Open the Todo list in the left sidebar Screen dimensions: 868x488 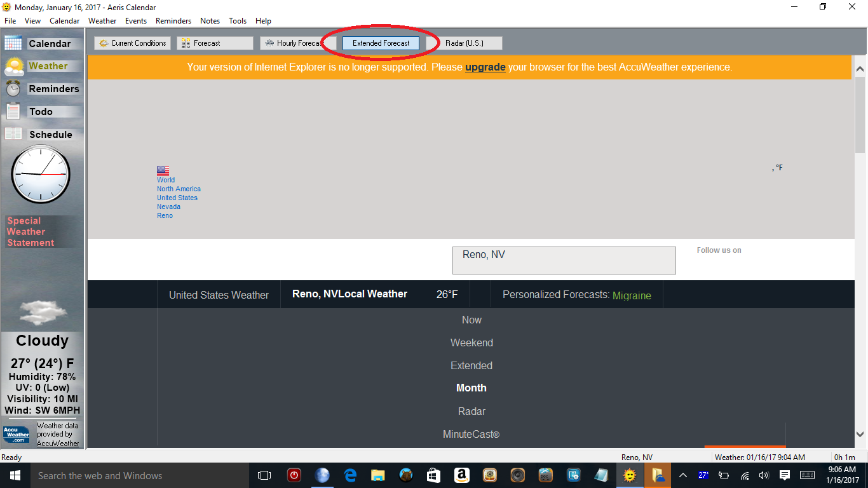tap(43, 112)
